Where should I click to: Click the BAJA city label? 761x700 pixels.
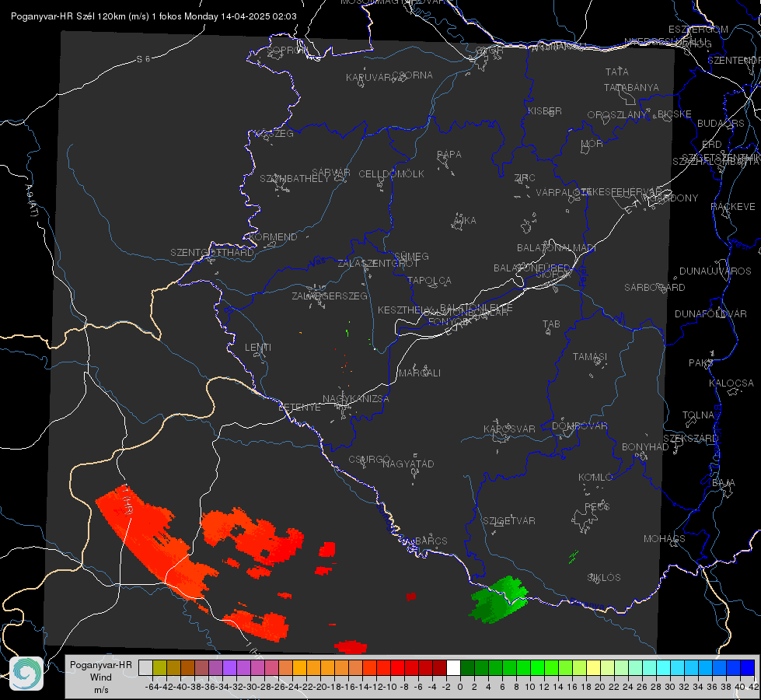[724, 483]
